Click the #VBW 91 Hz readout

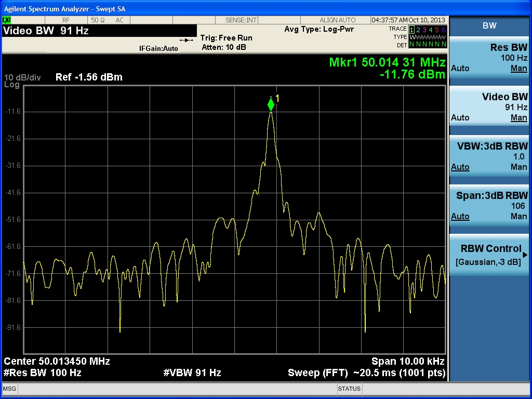[192, 373]
